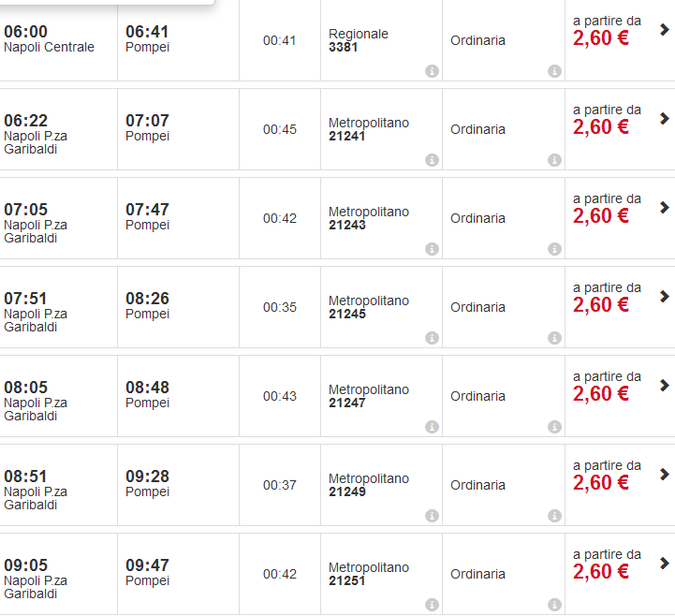Show Ordinaria info for 09:05 train
This screenshot has width=675, height=616.
click(x=554, y=605)
